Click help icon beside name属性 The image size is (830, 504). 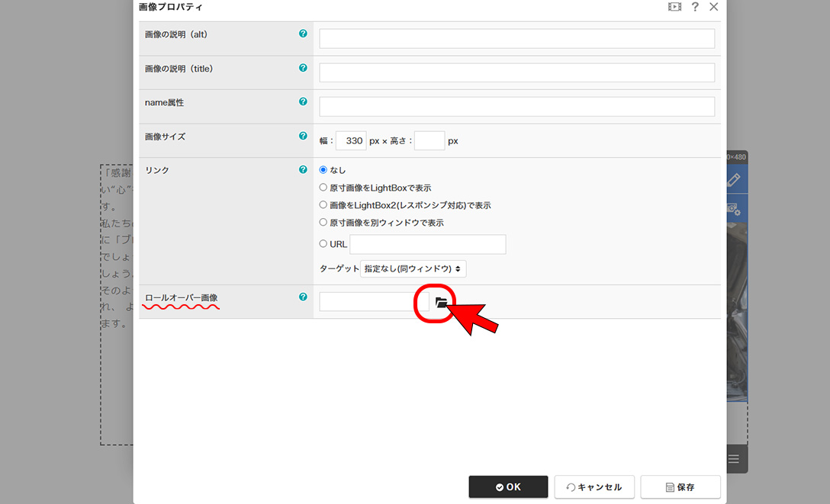pos(303,102)
